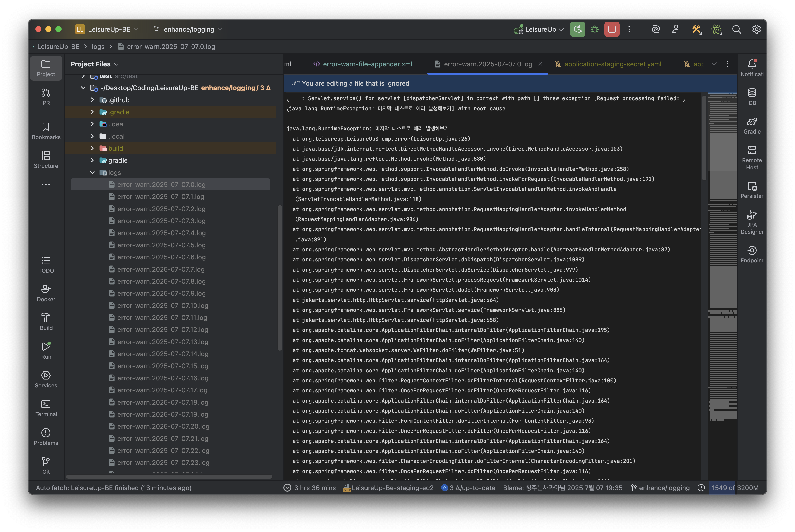Collapse the logs folder
The image size is (795, 532).
92,172
